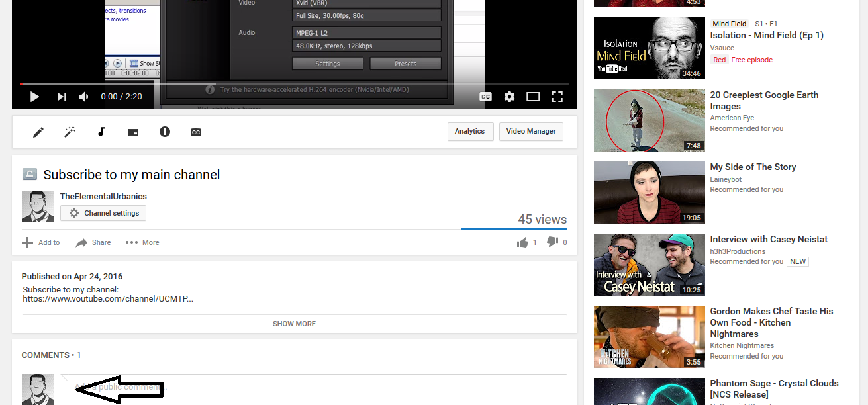
Task: Click the American Eye channel name
Action: pos(732,118)
